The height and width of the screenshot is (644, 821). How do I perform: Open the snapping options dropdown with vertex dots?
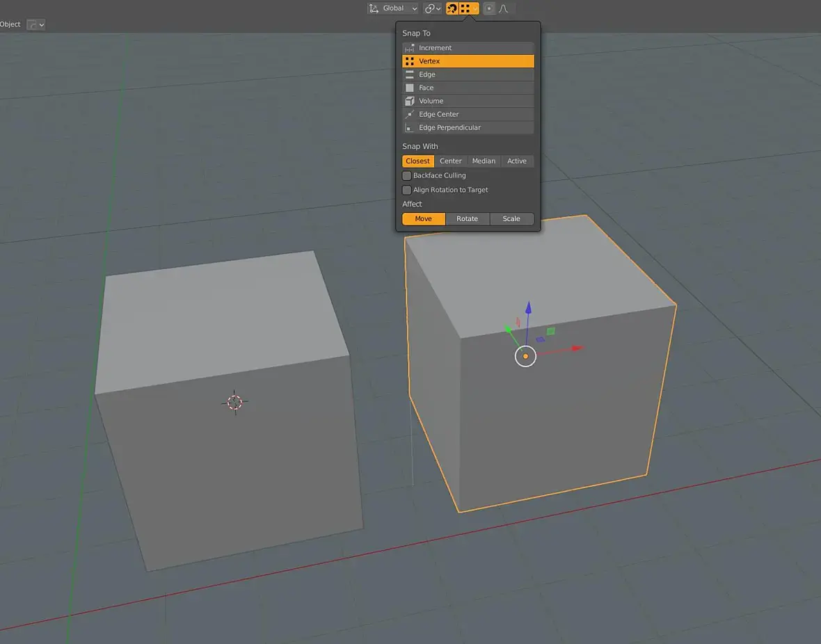tap(469, 8)
